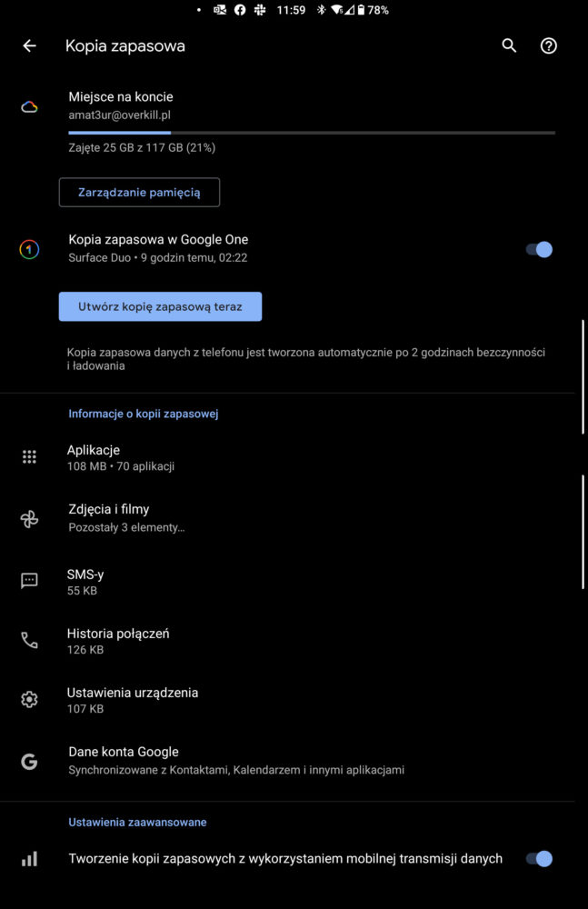Tap the Google Photos pinwheel icon

(x=29, y=519)
